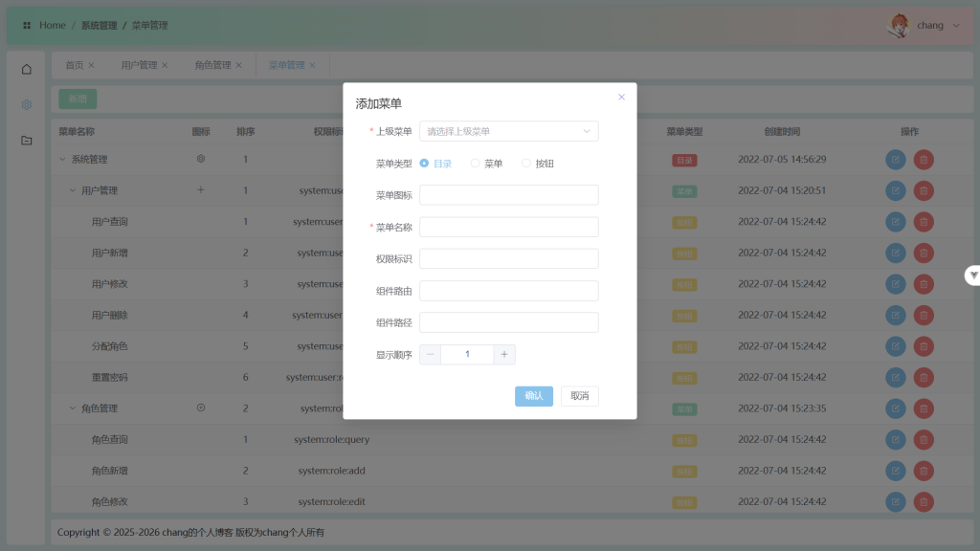Collapse the 角色管理 tree row
Viewport: 980px width, 551px height.
click(73, 408)
